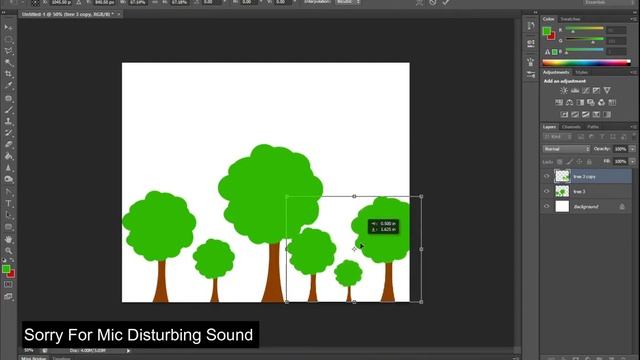Click the toolbox green foreground color
Viewport: 640px width, 360px height.
point(6,269)
